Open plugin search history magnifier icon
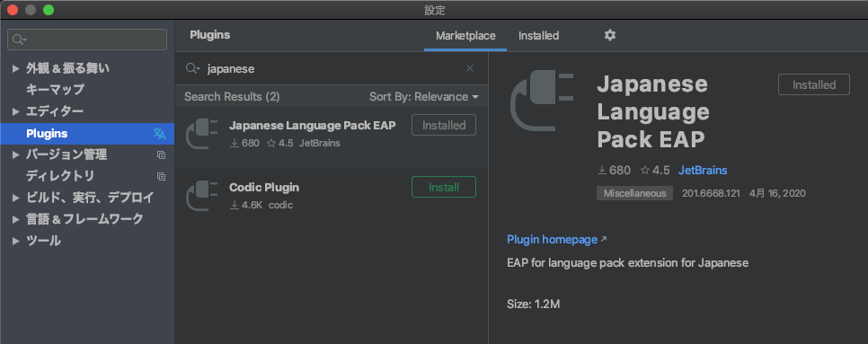868x344 pixels. [192, 68]
